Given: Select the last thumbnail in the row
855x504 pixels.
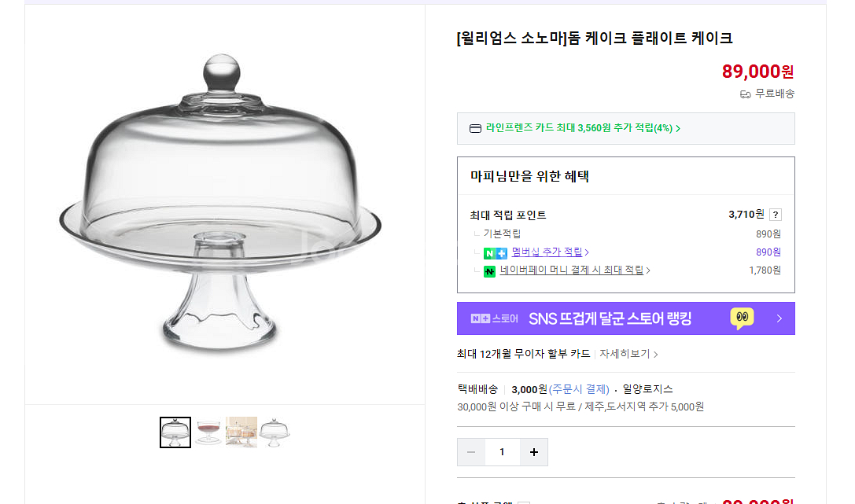Looking at the screenshot, I should 275,432.
